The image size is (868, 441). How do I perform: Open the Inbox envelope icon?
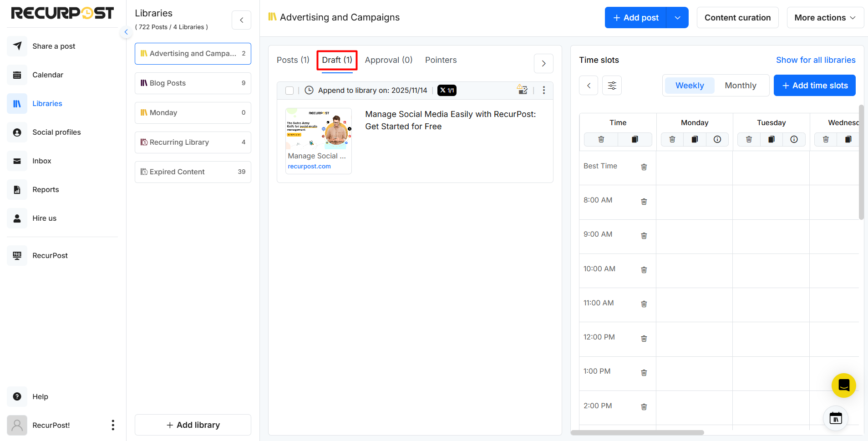click(x=17, y=161)
